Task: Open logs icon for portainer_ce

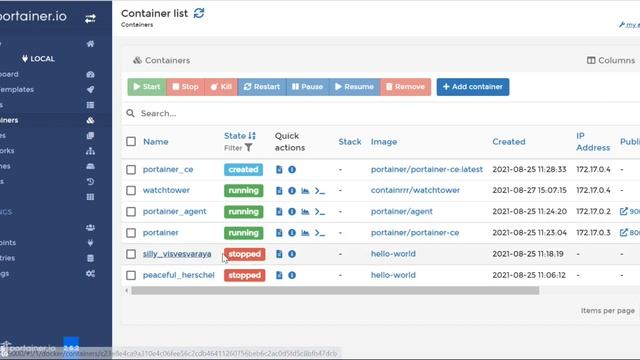Action: 279,169
